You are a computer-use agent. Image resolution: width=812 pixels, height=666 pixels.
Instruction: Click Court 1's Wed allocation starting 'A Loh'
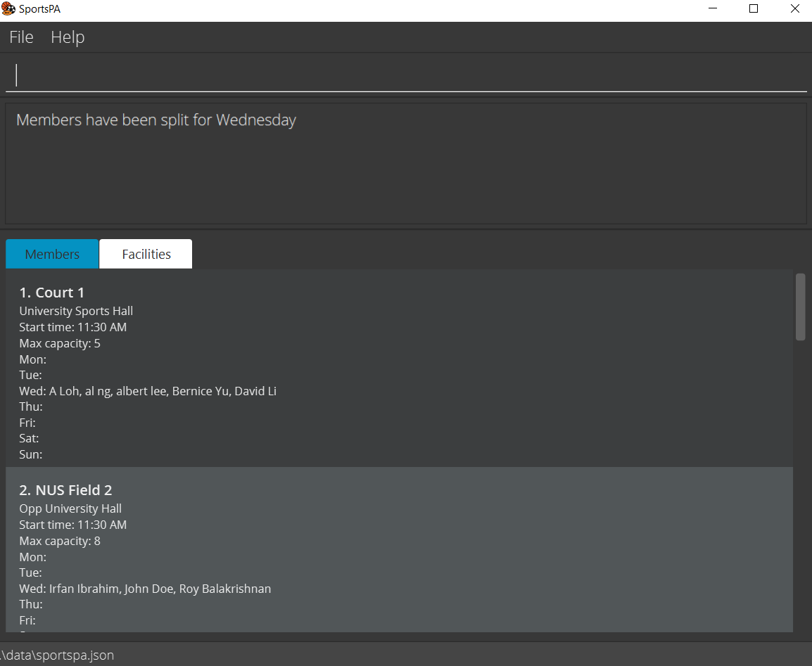(x=148, y=391)
